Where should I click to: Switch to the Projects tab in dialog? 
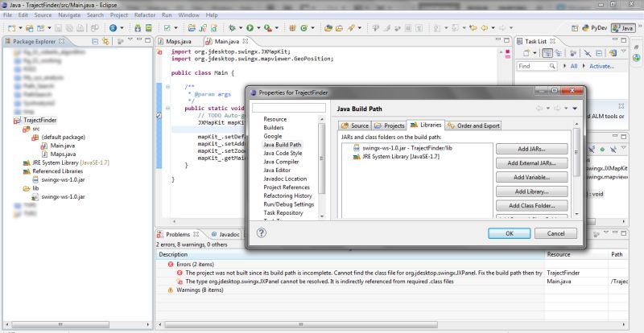click(389, 125)
